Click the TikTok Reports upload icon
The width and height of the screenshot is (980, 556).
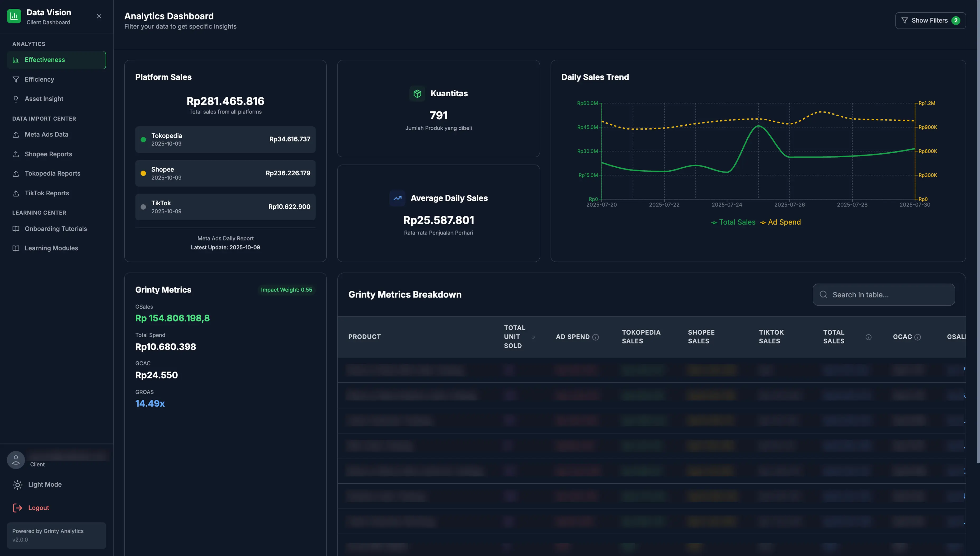pos(16,193)
